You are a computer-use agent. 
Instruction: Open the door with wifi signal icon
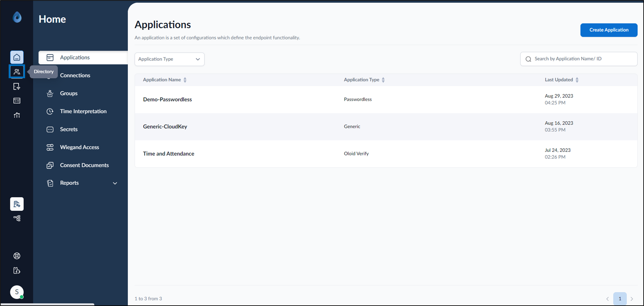click(17, 86)
